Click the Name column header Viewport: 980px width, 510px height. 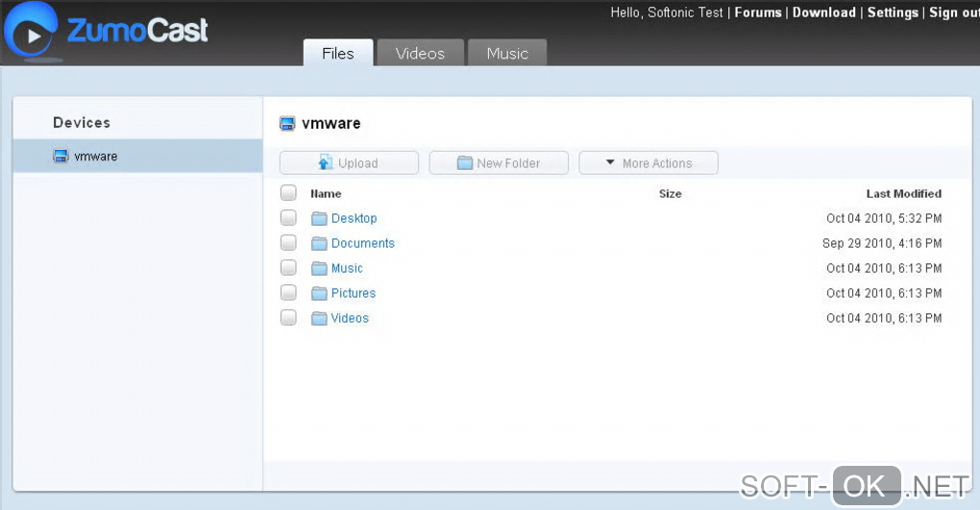[x=326, y=194]
